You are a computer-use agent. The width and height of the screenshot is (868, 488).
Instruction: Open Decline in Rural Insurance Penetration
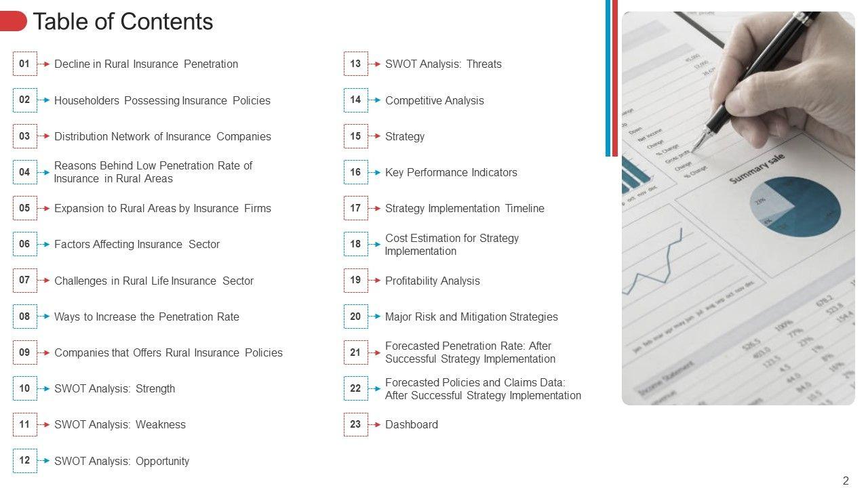(x=146, y=64)
